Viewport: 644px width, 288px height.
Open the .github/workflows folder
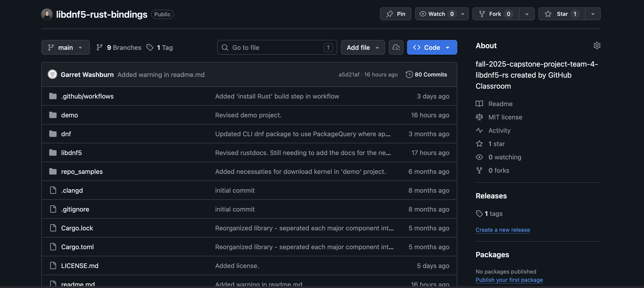pos(87,96)
